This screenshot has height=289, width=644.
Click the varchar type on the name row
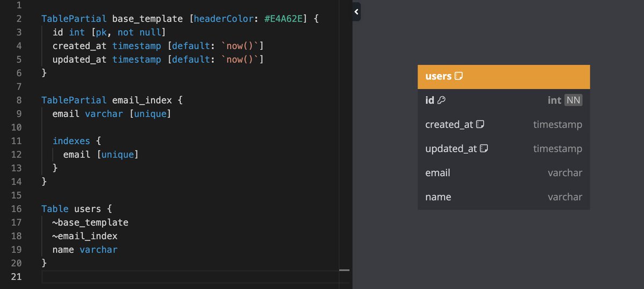565,197
